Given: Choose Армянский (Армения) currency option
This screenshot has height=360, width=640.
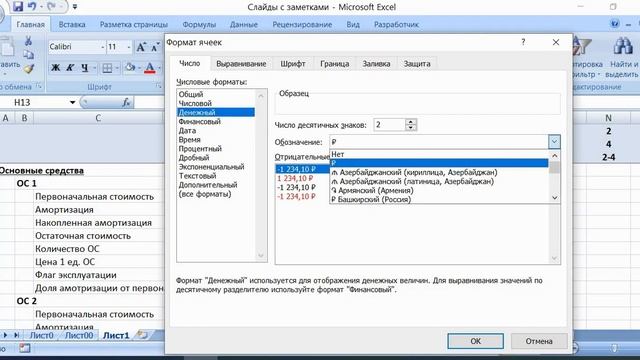Looking at the screenshot, I should click(x=439, y=190).
